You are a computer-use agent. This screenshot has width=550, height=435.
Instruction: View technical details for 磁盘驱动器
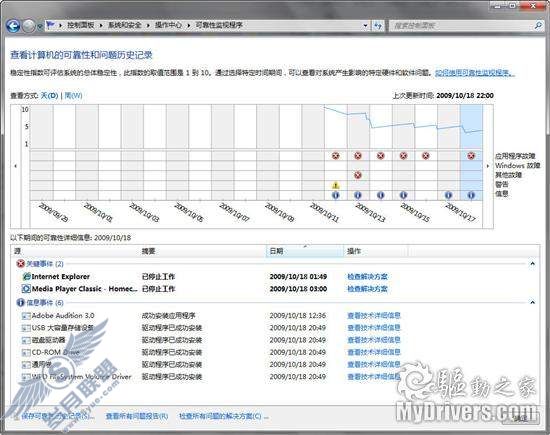374,340
